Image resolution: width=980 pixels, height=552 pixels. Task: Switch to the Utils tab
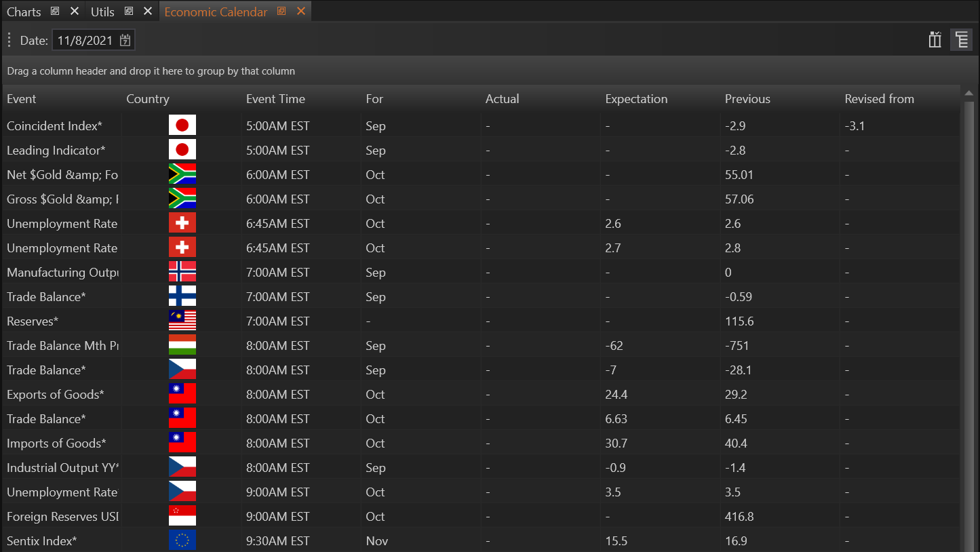pyautogui.click(x=102, y=12)
